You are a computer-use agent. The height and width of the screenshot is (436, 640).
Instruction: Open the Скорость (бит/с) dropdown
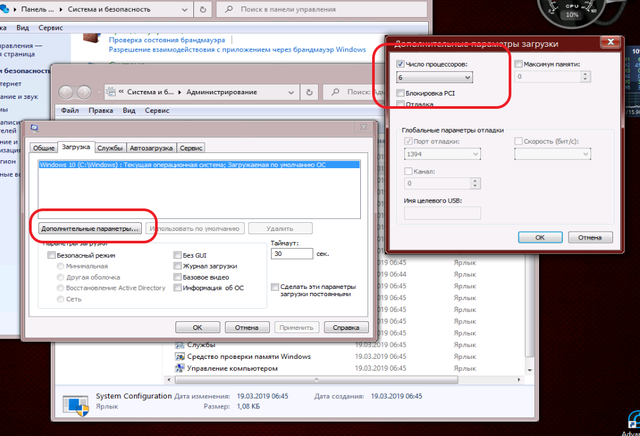click(552, 154)
